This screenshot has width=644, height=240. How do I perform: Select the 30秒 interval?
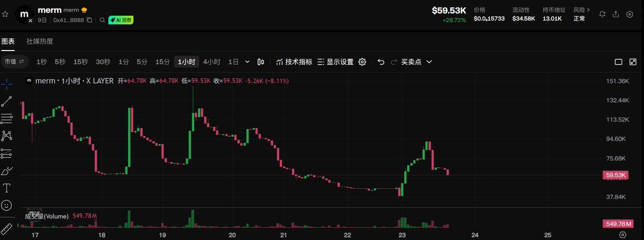103,62
